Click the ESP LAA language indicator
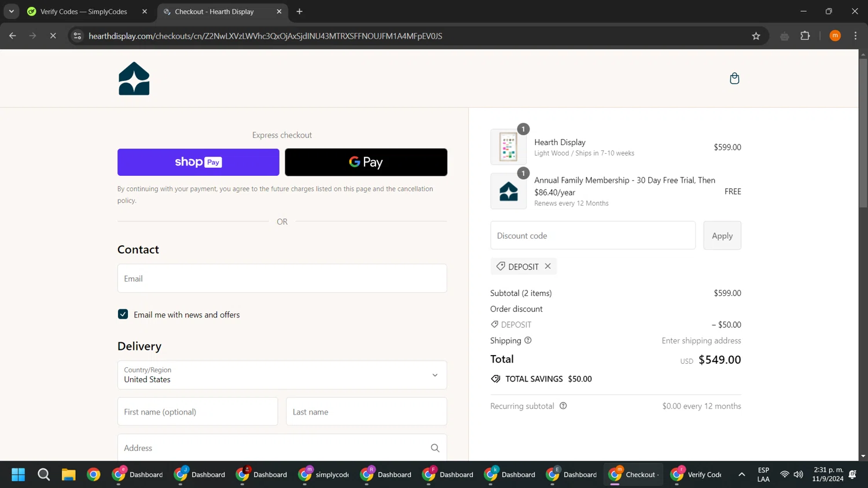Image resolution: width=868 pixels, height=488 pixels. coord(763,475)
